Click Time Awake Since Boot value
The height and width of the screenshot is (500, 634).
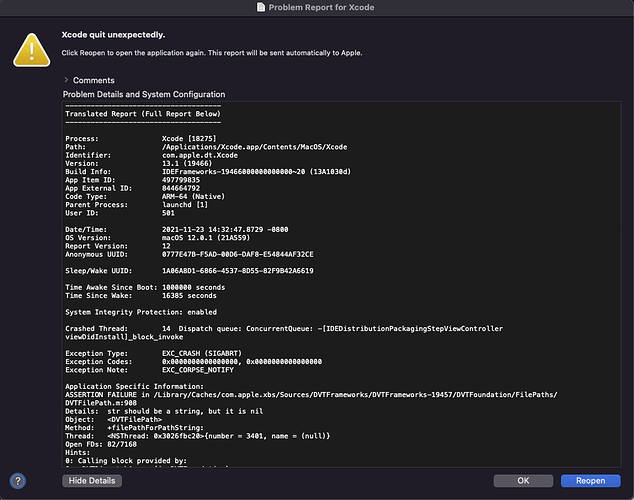[x=193, y=287]
